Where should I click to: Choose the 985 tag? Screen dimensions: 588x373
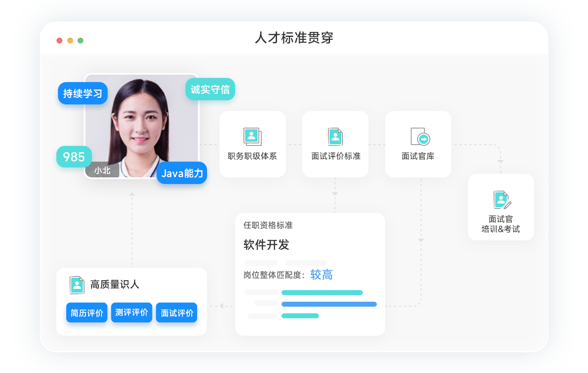tap(74, 157)
